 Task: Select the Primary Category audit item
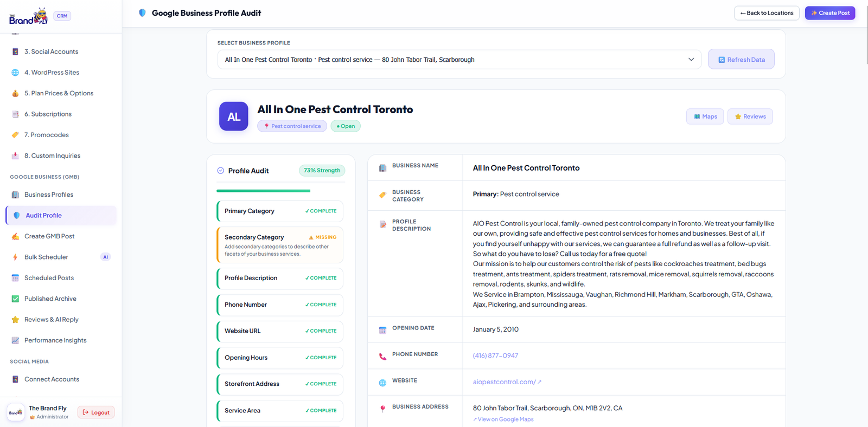click(280, 211)
